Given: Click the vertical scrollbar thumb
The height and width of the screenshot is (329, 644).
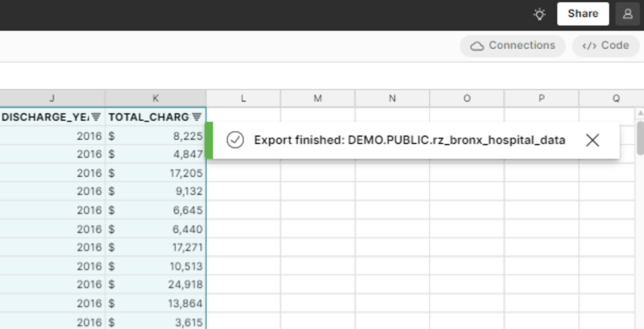Looking at the screenshot, I should (x=640, y=137).
